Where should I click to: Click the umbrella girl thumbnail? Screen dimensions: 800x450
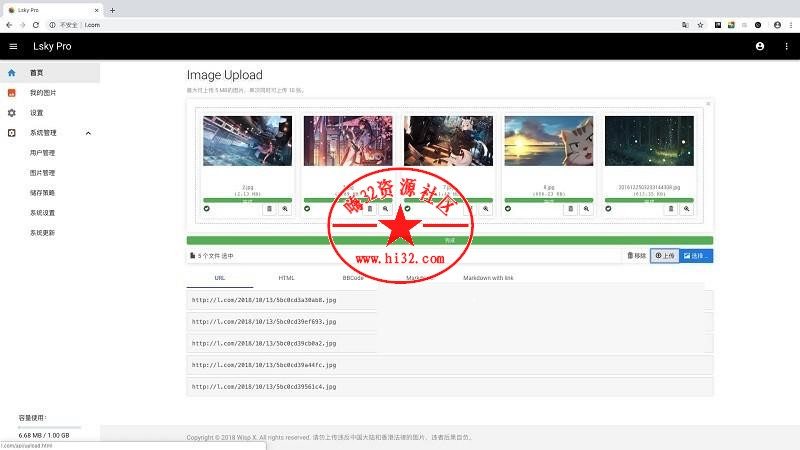[x=348, y=141]
